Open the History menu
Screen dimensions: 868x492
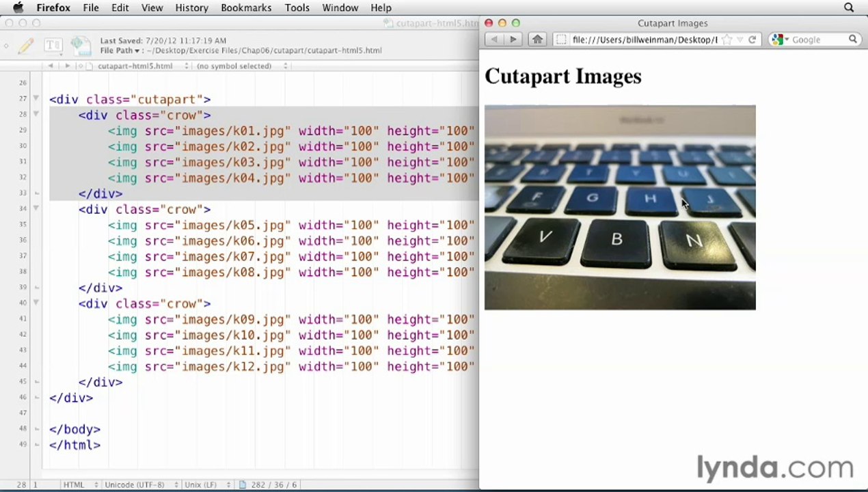pyautogui.click(x=191, y=8)
